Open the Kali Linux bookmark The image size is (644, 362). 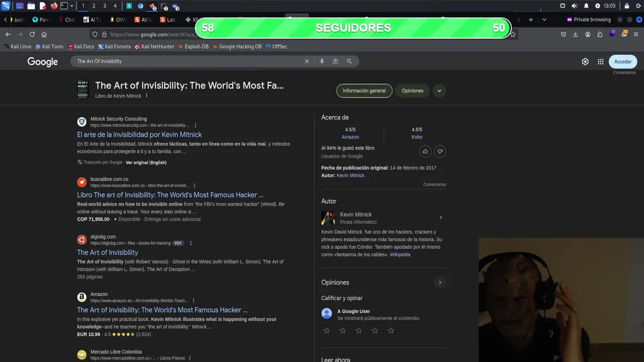(x=18, y=46)
